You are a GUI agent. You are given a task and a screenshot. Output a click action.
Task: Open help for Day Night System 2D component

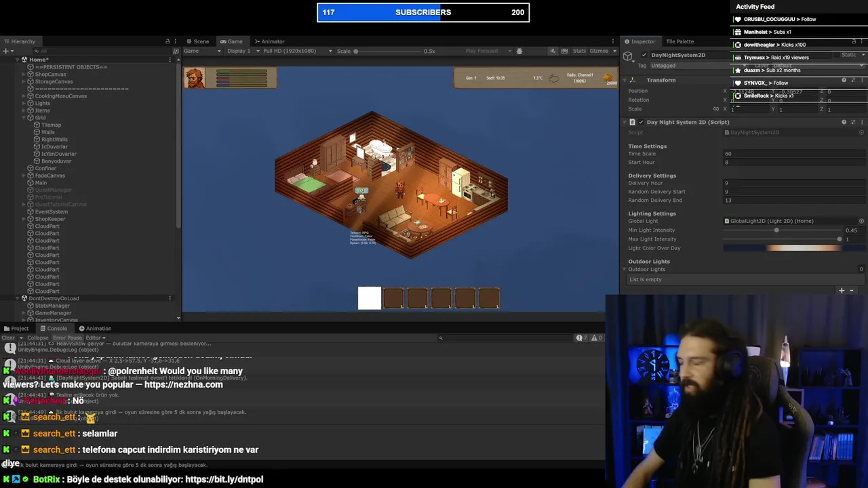[x=844, y=122]
